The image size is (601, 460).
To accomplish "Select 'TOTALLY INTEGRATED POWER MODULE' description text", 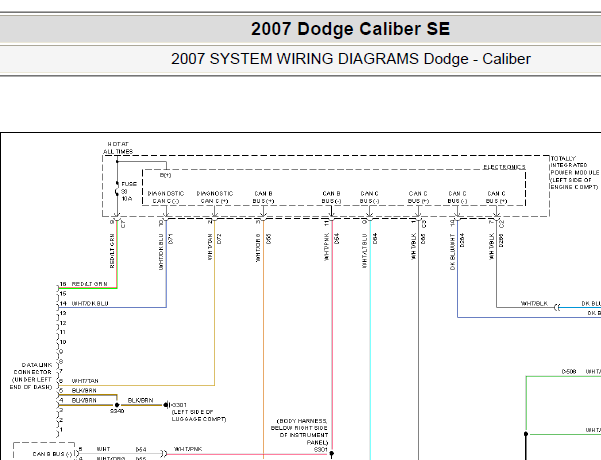I will (x=575, y=172).
